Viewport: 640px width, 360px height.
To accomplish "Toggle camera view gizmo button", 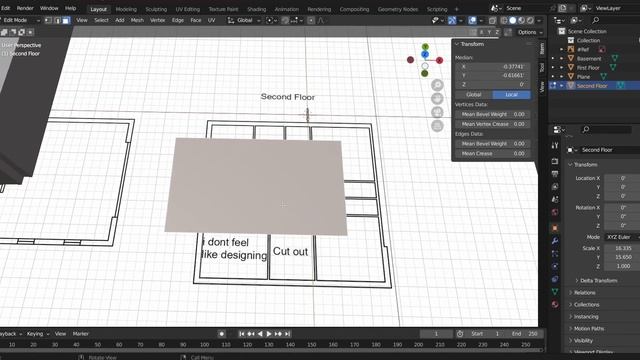I will click(x=437, y=112).
